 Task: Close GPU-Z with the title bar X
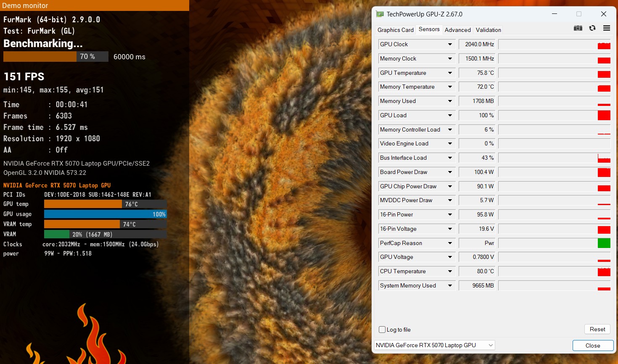603,14
